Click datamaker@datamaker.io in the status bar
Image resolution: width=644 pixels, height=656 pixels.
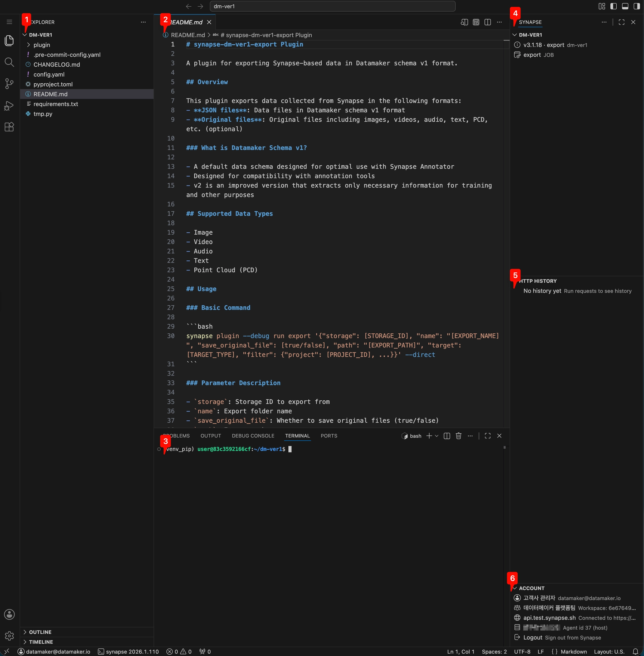[54, 652]
